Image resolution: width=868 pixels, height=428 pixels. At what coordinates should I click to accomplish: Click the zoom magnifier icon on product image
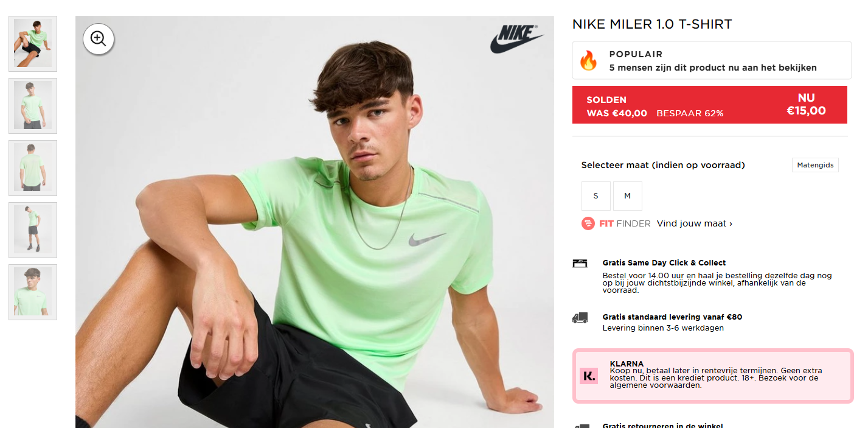point(98,38)
